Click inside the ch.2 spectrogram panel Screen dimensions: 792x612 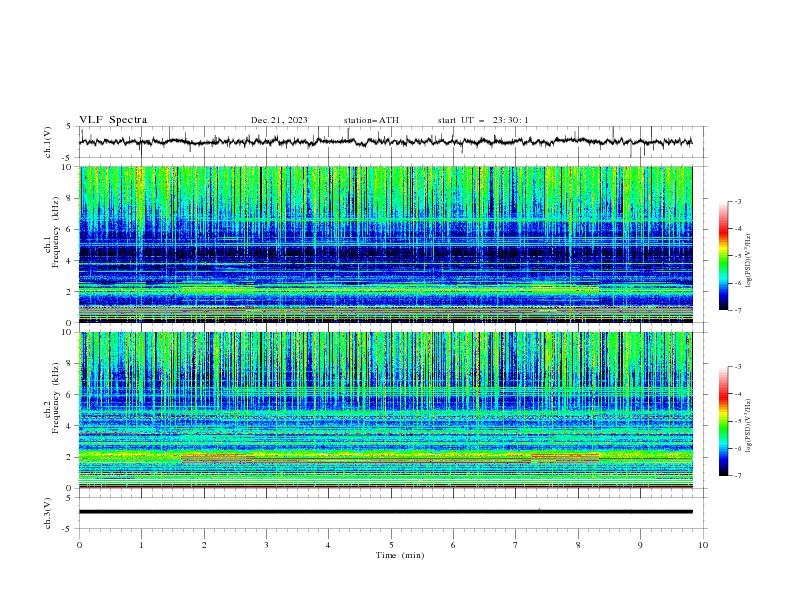pos(386,410)
